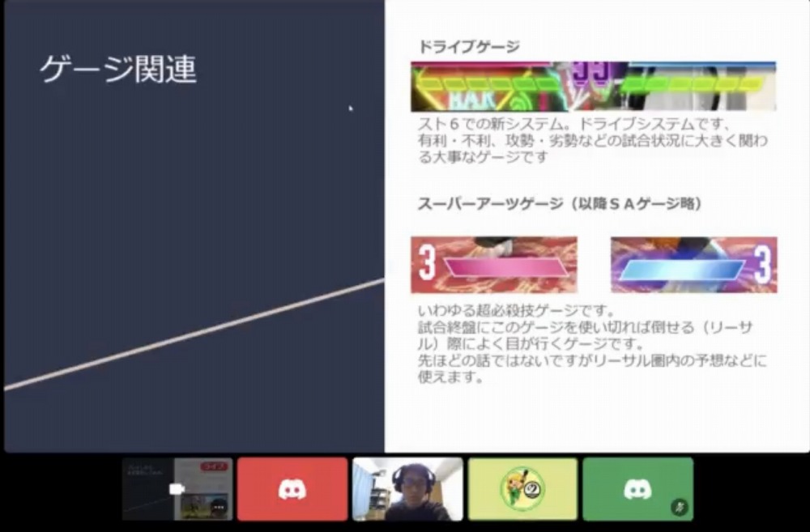Click the line starting "試合終盤にこのゲージを"

click(x=586, y=327)
